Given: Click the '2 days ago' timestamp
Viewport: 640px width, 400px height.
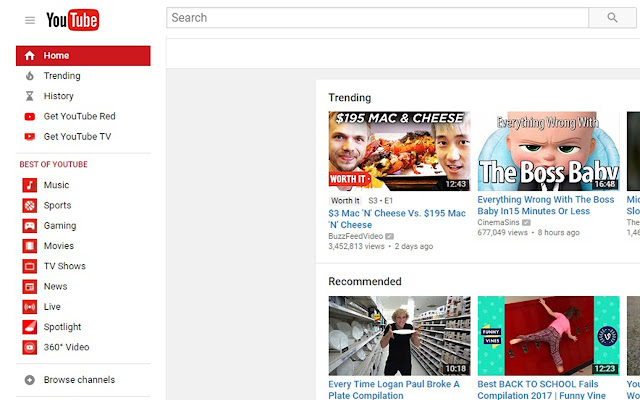Looking at the screenshot, I should 414,247.
